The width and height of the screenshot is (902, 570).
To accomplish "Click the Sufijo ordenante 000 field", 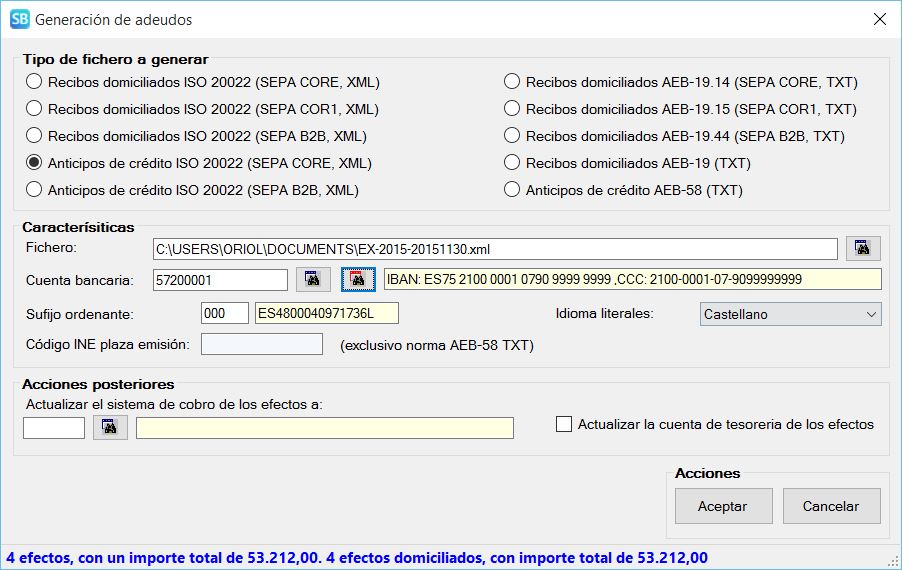I will pos(224,314).
